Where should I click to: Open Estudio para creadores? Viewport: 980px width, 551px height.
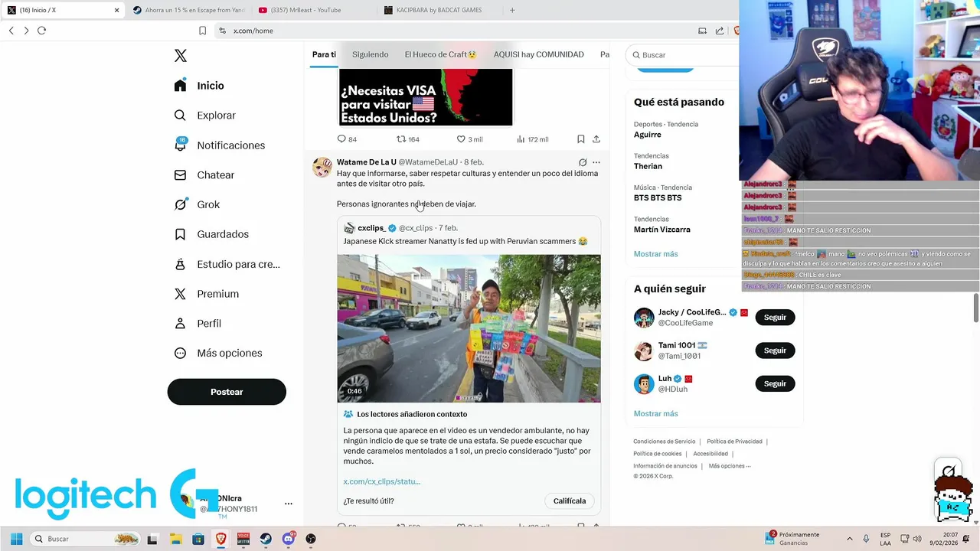point(227,264)
